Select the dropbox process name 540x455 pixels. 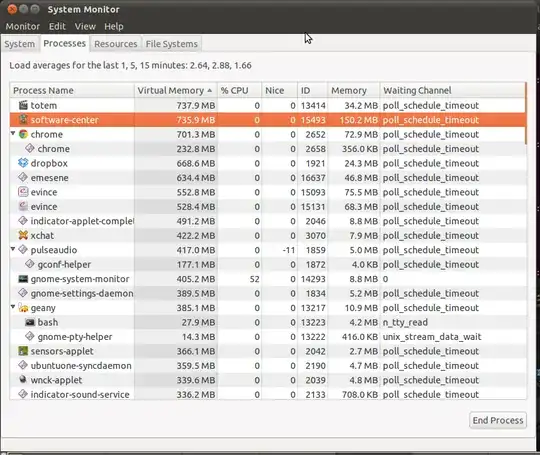click(49, 163)
